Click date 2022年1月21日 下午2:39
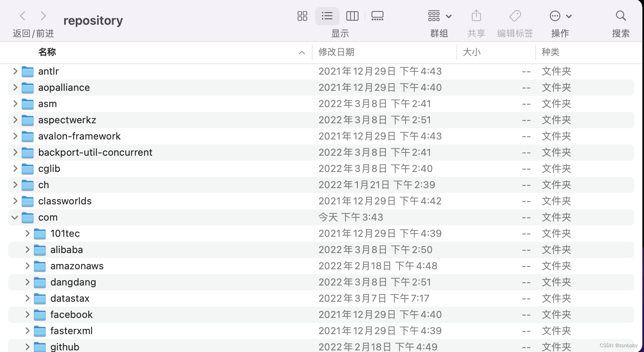 (x=377, y=185)
